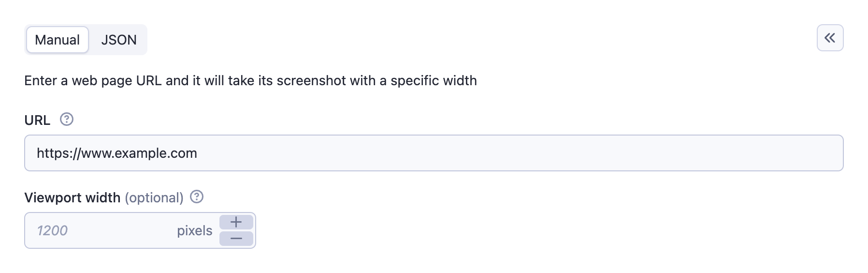Open the URL help question-mark icon
This screenshot has height=273, width=868.
click(67, 120)
